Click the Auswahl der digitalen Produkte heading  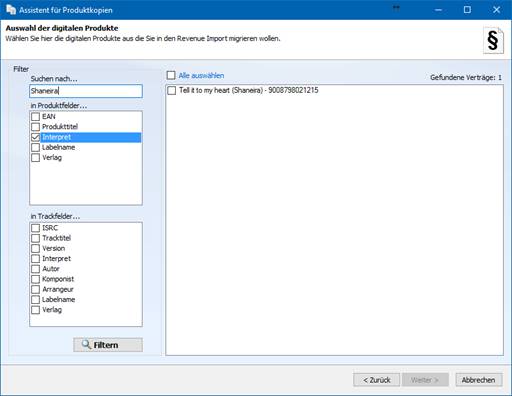[62, 28]
